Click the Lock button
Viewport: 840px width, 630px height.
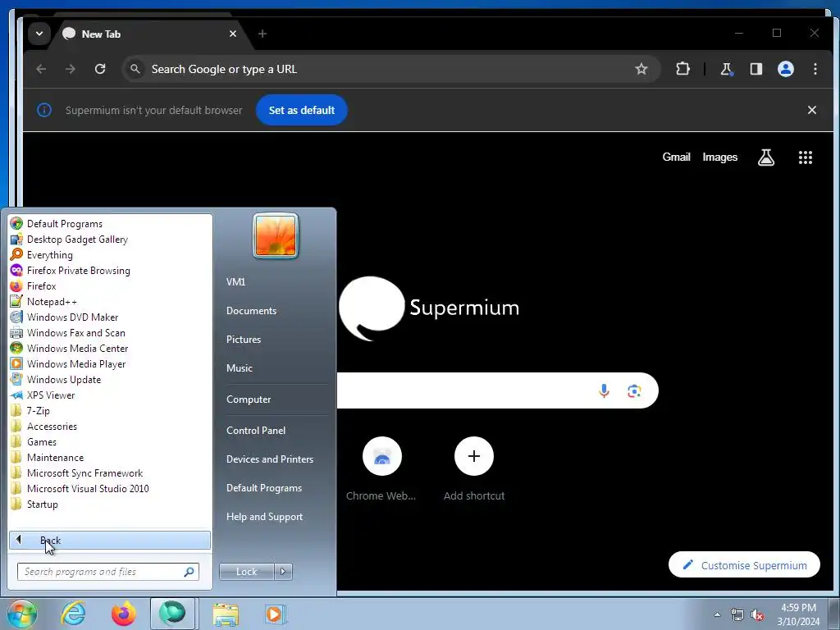(246, 572)
